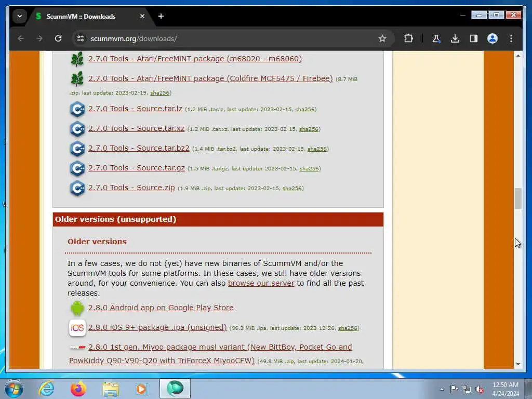Open the Chrome profile avatar

point(493,38)
